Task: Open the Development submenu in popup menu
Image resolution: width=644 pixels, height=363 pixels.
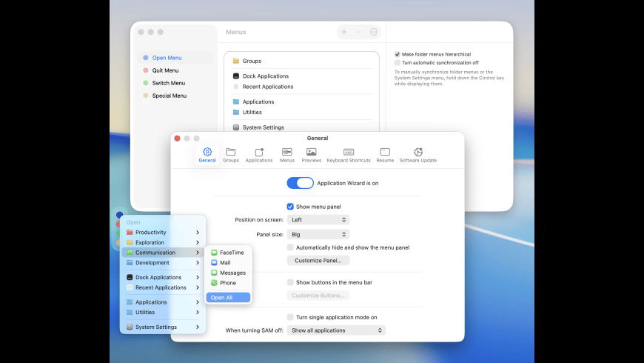Action: point(163,262)
